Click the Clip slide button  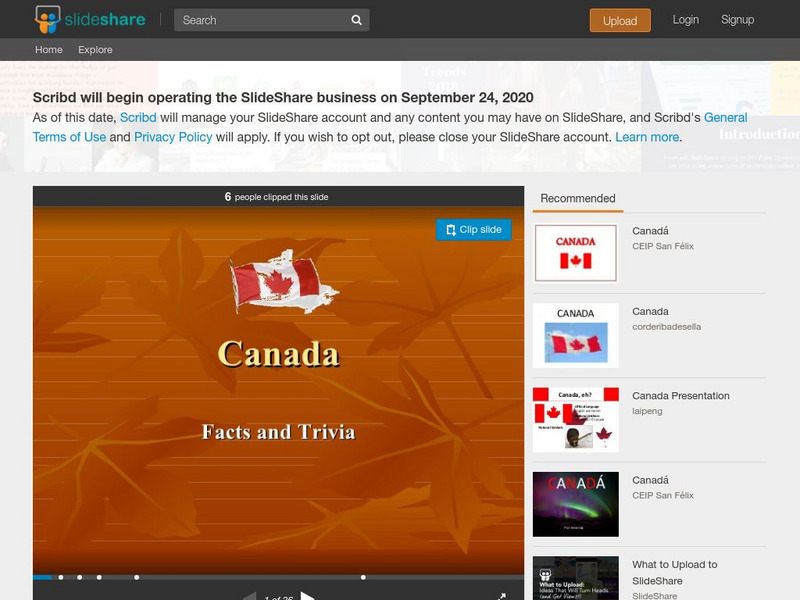coord(473,230)
